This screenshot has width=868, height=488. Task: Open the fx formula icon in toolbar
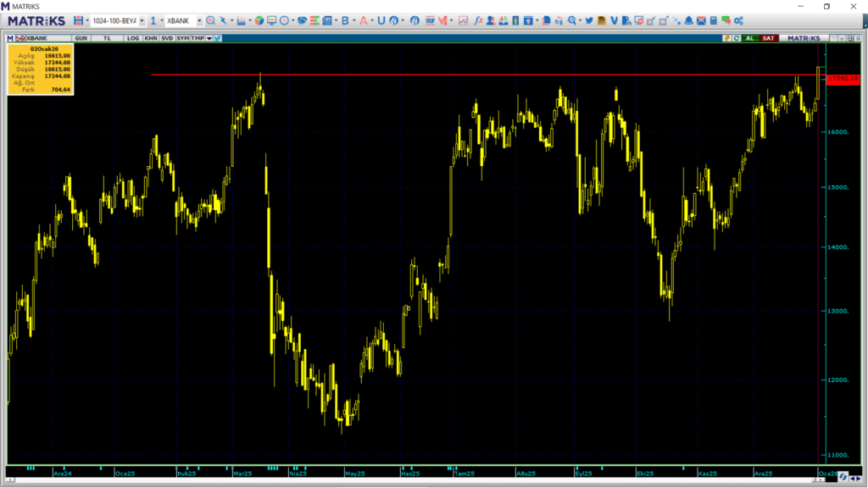coord(479,19)
